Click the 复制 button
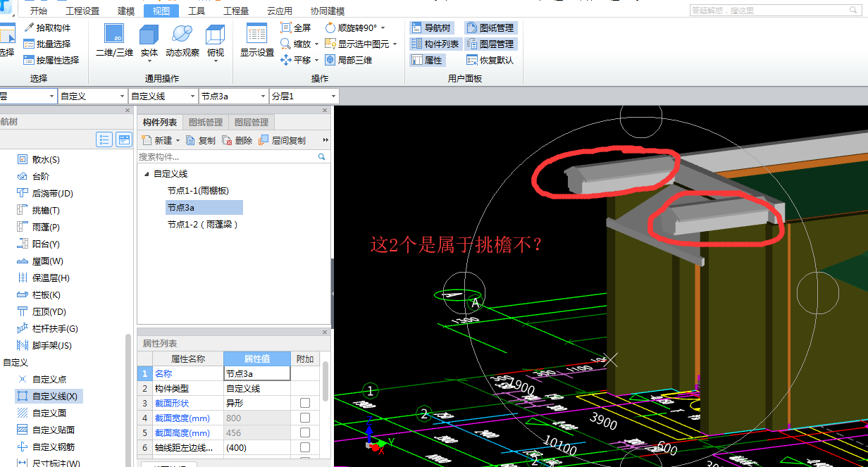Viewport: 868px width, 467px height. point(201,140)
